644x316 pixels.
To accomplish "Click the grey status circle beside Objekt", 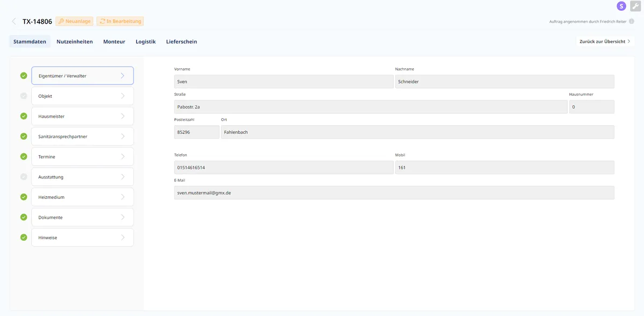I will [x=24, y=96].
